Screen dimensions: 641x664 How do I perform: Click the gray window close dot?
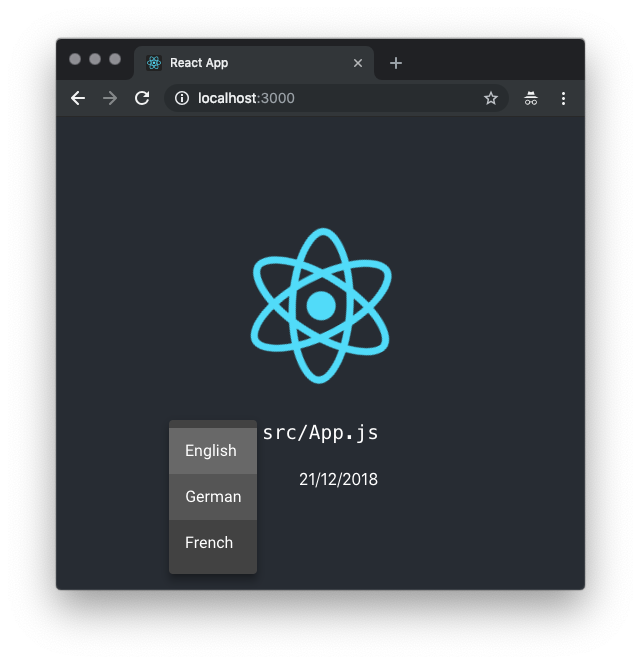tap(75, 59)
